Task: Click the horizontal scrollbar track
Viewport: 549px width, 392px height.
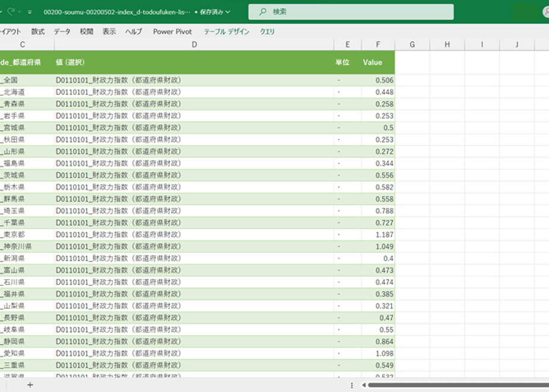Action: tap(459, 385)
